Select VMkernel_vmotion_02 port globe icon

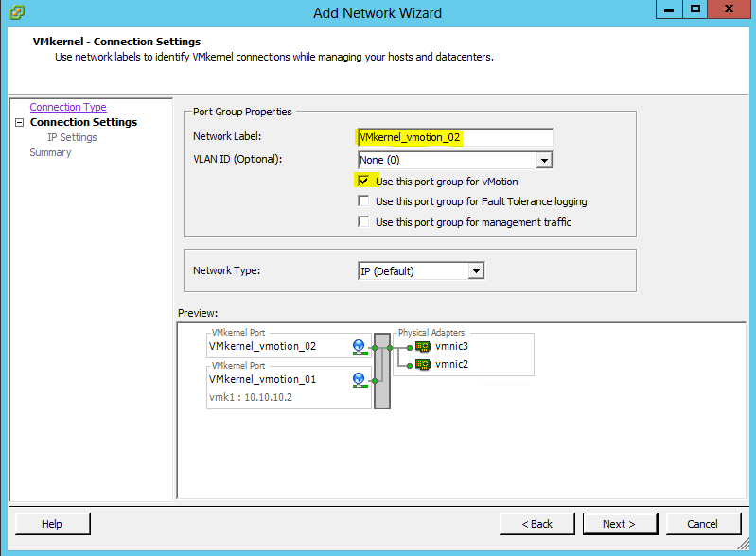point(359,347)
